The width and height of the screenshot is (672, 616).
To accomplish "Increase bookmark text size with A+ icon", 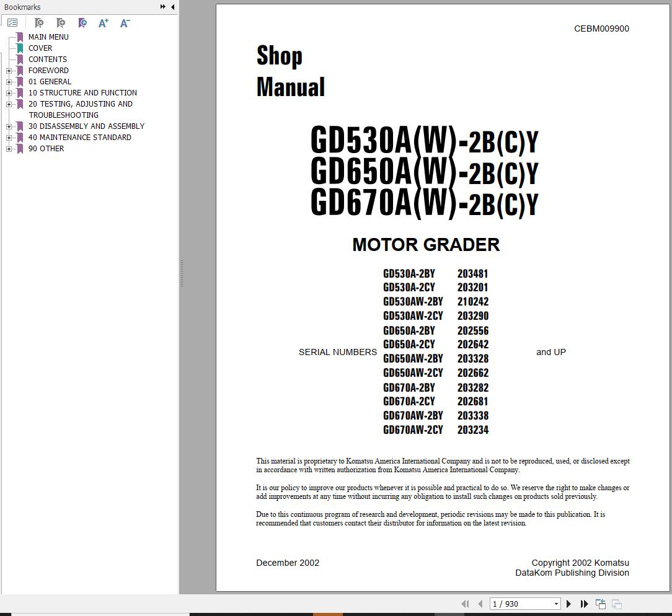I will coord(103,22).
